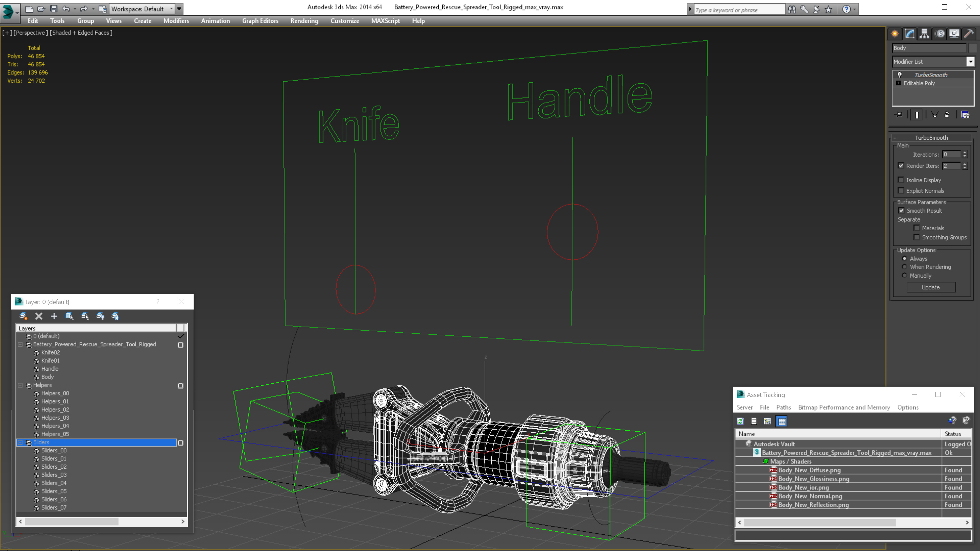Open the Motion command panel tab
The width and height of the screenshot is (980, 551).
point(940,34)
